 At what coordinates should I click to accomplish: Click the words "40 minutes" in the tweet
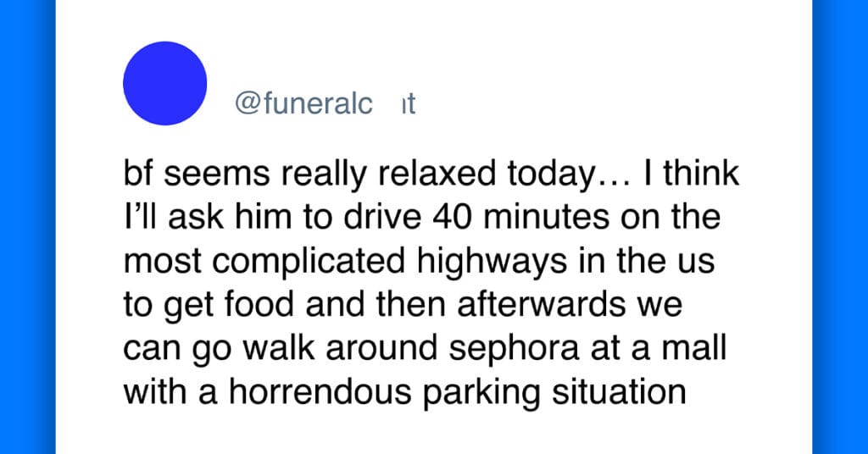pyautogui.click(x=521, y=218)
